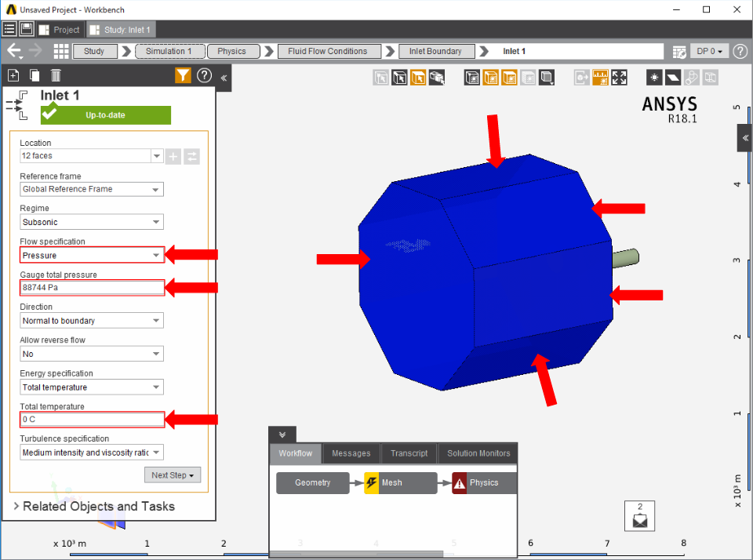Click the Geometry workflow step
The image size is (753, 560).
pos(313,482)
